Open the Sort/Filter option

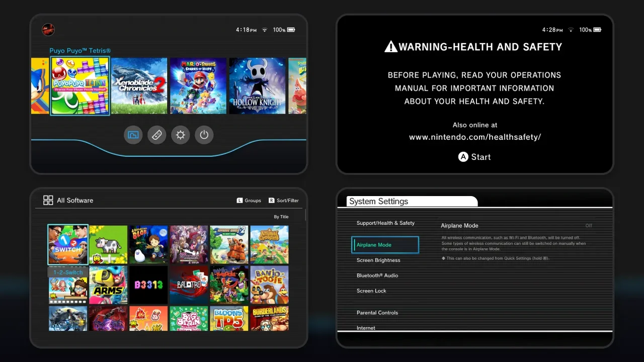[x=283, y=200]
